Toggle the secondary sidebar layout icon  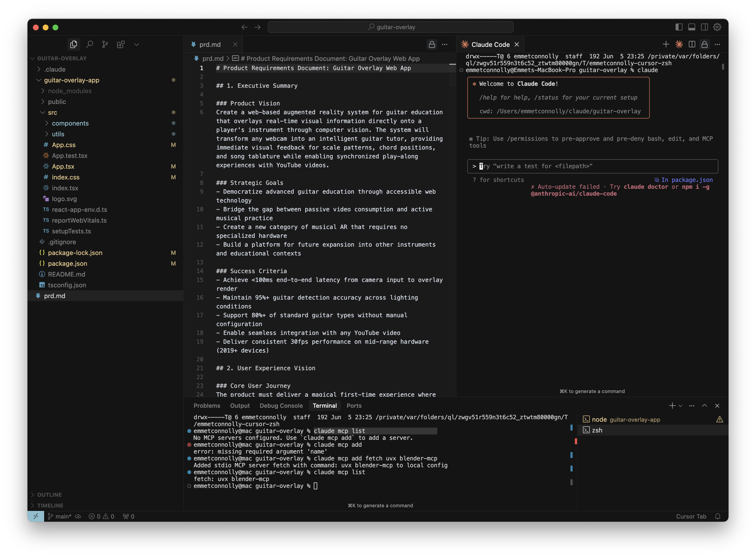pyautogui.click(x=704, y=27)
